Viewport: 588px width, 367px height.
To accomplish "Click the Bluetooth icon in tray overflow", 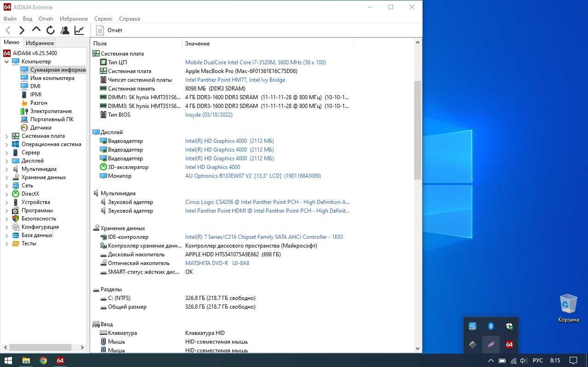I will [491, 326].
